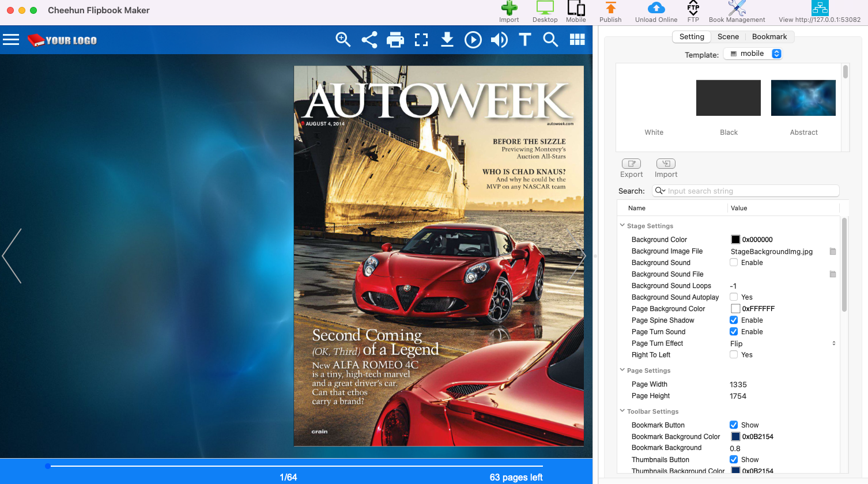
Task: Click the zoom-in magnifier icon
Action: click(344, 40)
